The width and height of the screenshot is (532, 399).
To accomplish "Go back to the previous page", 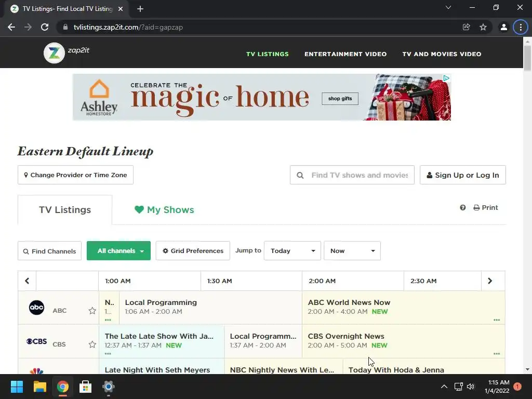I will click(x=11, y=27).
